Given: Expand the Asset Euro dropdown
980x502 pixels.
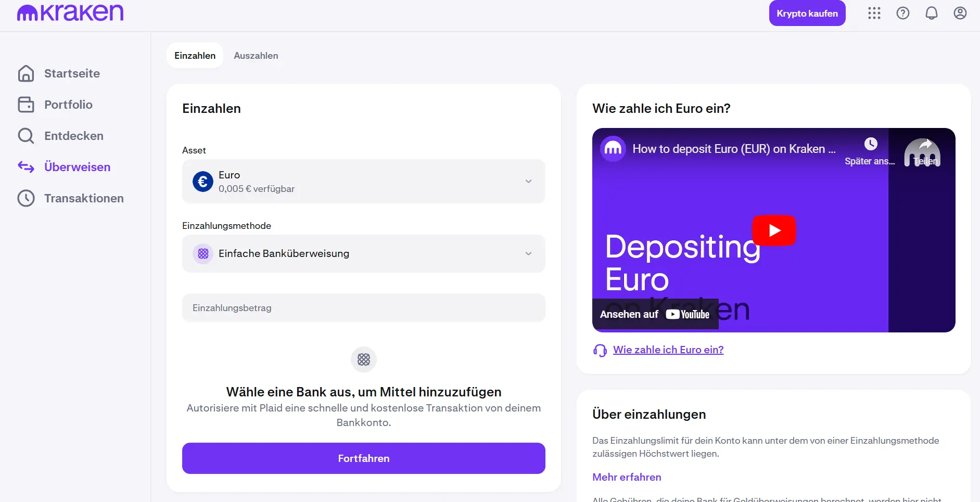Looking at the screenshot, I should point(364,182).
